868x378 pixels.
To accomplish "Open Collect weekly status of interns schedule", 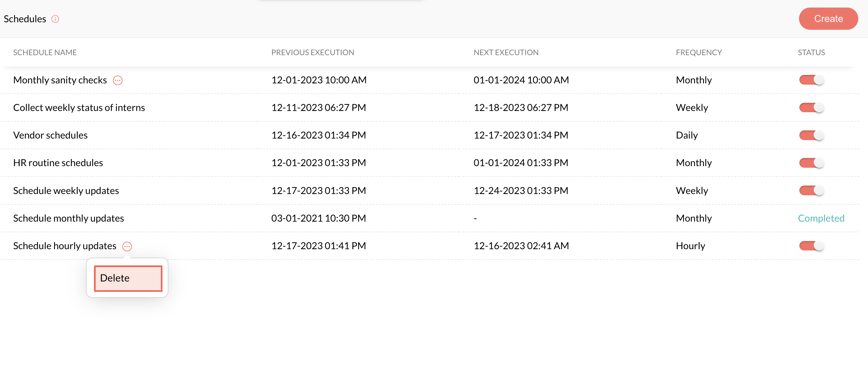I will point(79,108).
